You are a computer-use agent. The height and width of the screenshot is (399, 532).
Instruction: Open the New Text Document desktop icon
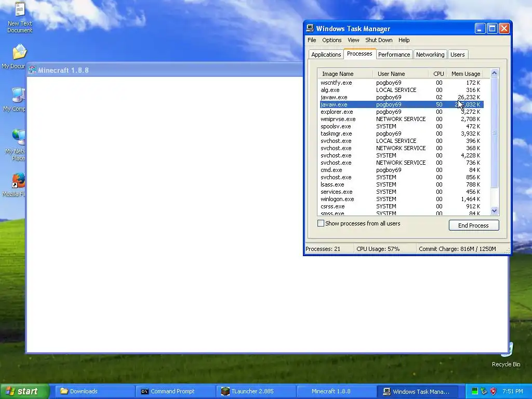[x=20, y=17]
